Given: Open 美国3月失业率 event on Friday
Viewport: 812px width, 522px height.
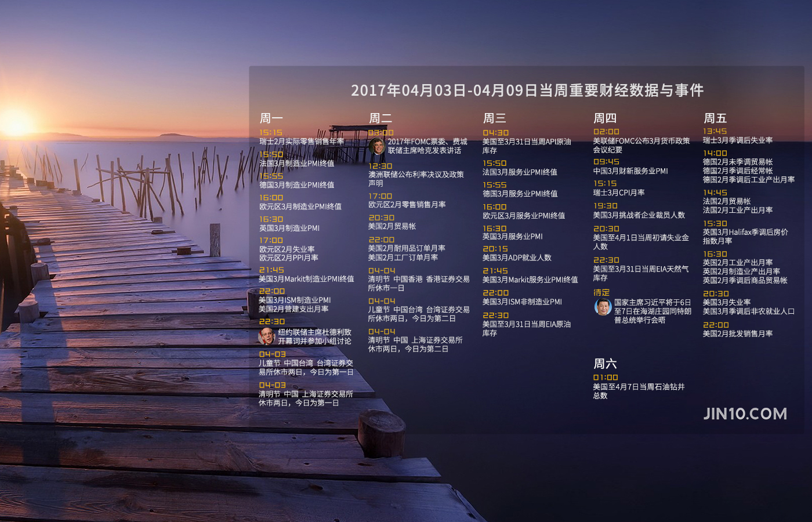Looking at the screenshot, I should [x=726, y=302].
